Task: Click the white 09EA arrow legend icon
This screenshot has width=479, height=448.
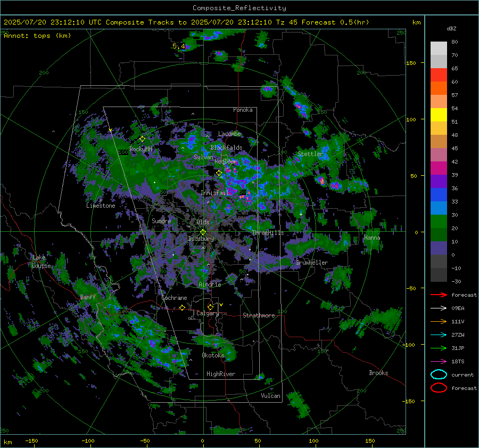Action: [439, 308]
